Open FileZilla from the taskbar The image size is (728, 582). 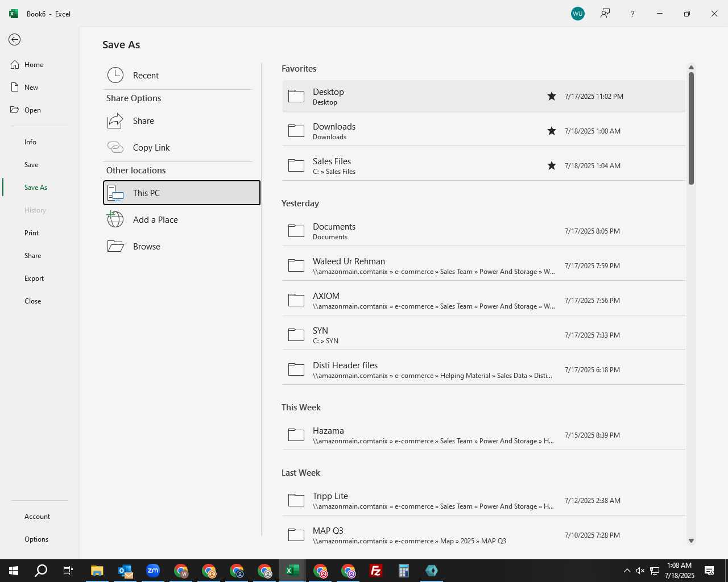click(x=376, y=571)
